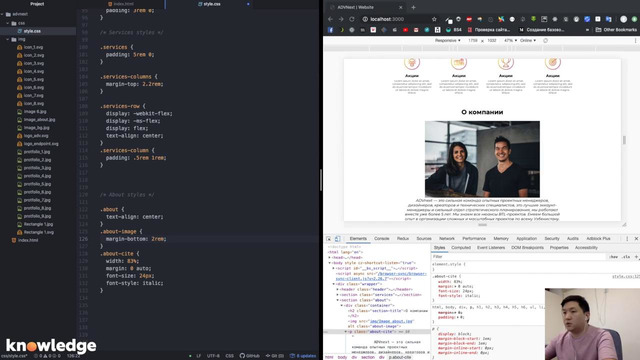Screen dimensions: 640x360
Task: Click the page preview vertical resize handle
Action: point(624,140)
